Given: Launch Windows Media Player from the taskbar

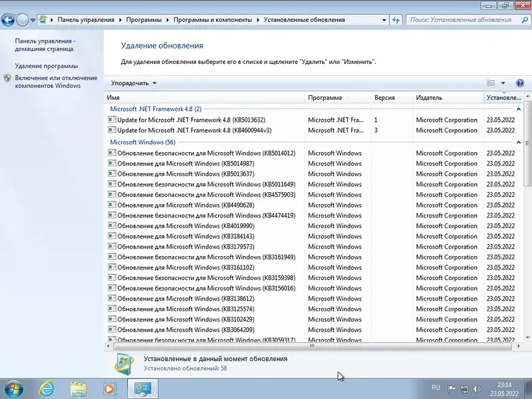Looking at the screenshot, I should click(x=110, y=389).
